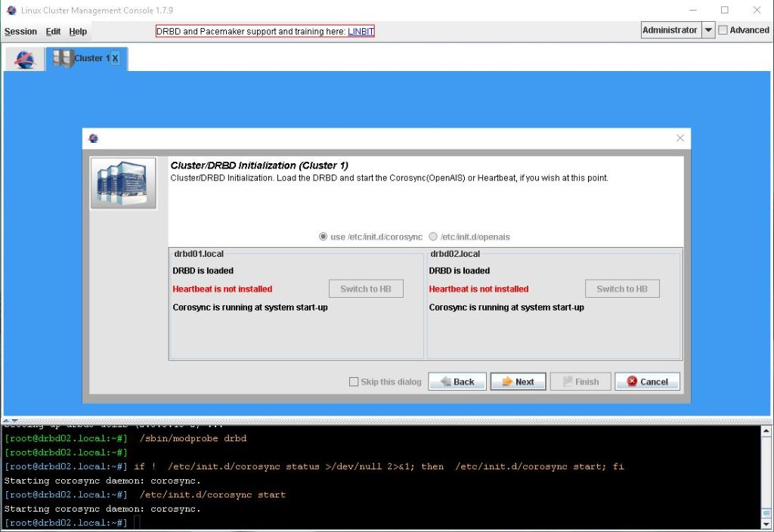Click the Administrator access level field
This screenshot has height=532, width=774.
coord(671,30)
